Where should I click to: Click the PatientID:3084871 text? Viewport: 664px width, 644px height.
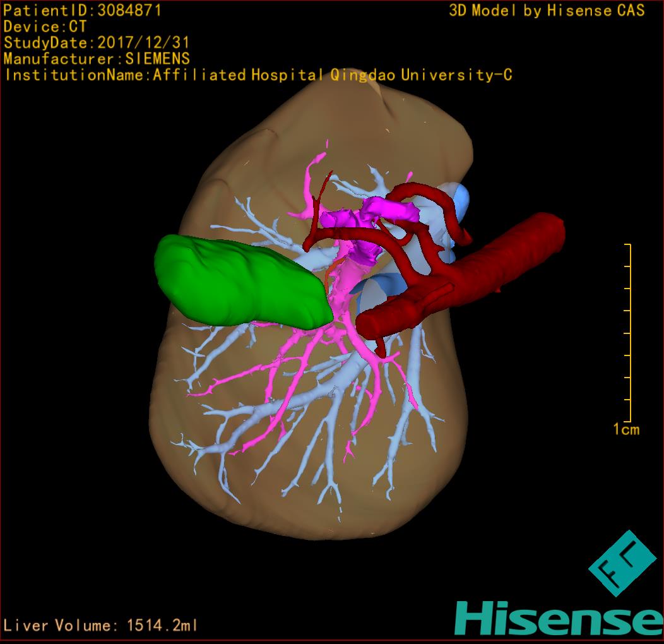(82, 11)
